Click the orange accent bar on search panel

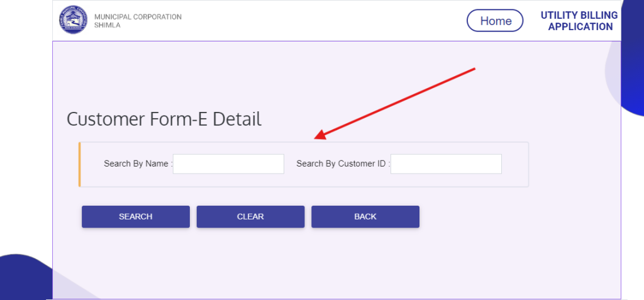80,165
